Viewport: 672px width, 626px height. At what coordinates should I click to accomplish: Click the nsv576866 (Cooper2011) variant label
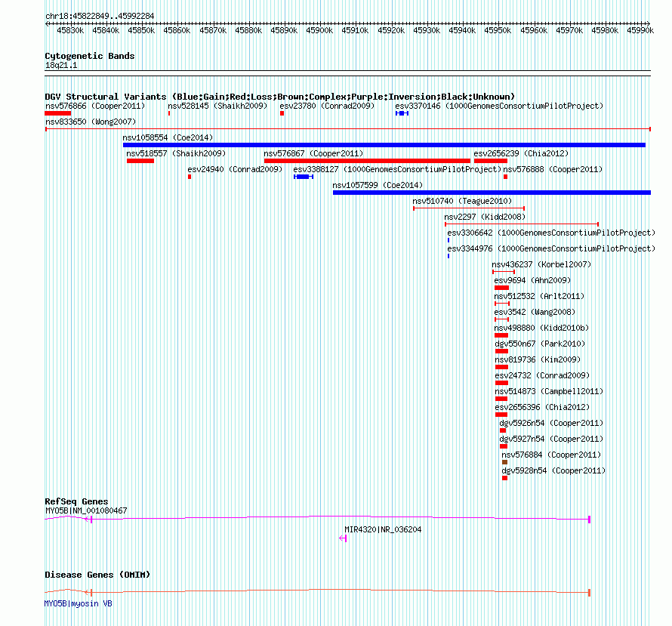pos(95,106)
